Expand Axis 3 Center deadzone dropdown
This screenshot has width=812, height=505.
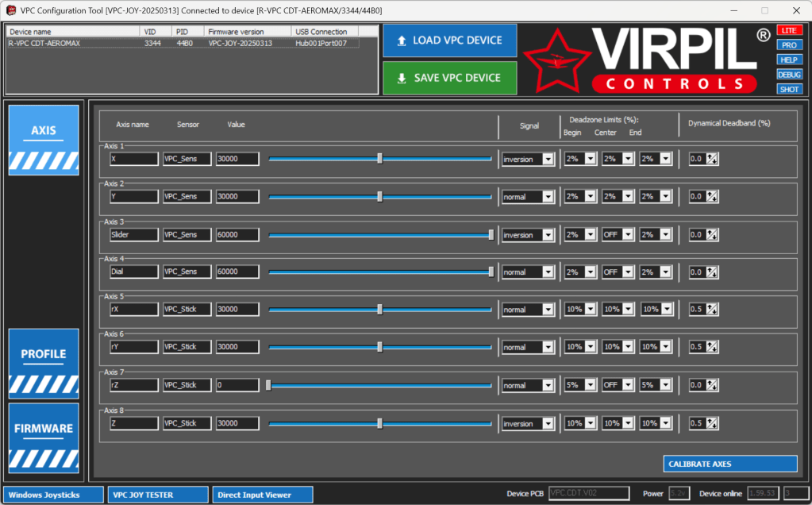pyautogui.click(x=627, y=235)
